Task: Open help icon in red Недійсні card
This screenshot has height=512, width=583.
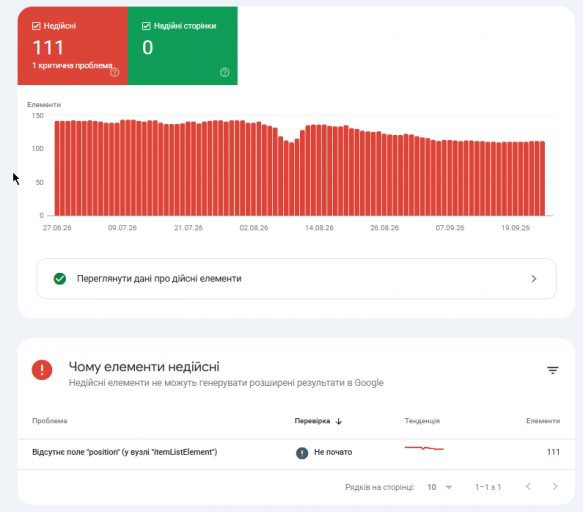Action: (115, 72)
